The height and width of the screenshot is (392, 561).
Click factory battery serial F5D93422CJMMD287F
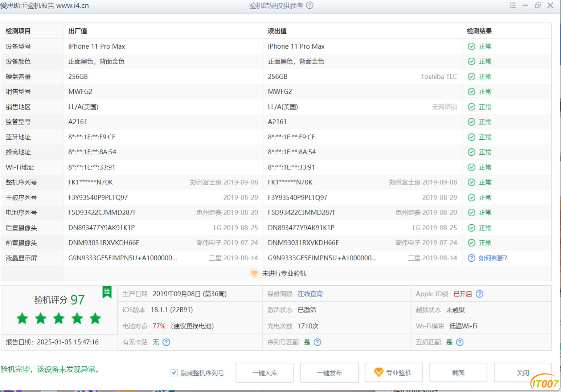point(102,213)
